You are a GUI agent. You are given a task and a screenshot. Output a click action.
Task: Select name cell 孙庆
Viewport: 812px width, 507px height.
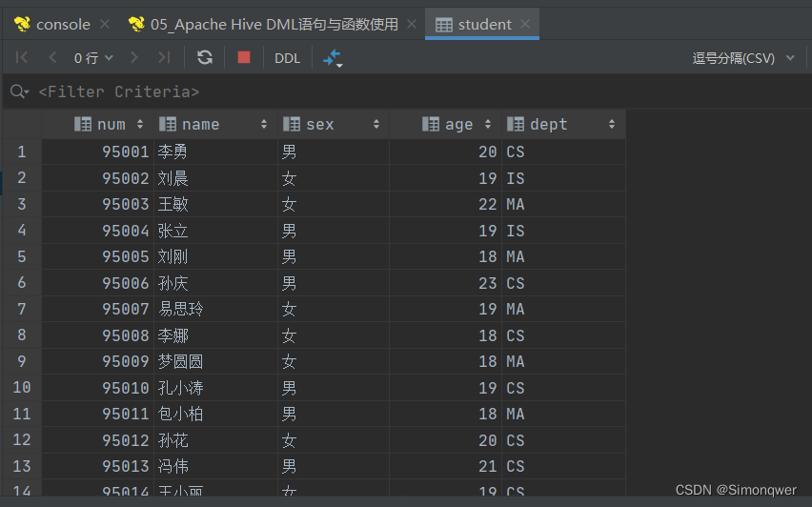[216, 283]
